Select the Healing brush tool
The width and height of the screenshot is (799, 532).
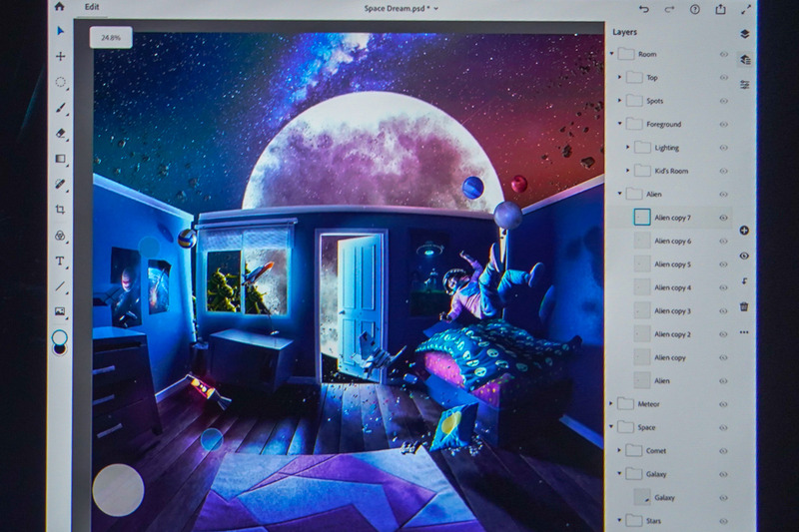click(60, 184)
